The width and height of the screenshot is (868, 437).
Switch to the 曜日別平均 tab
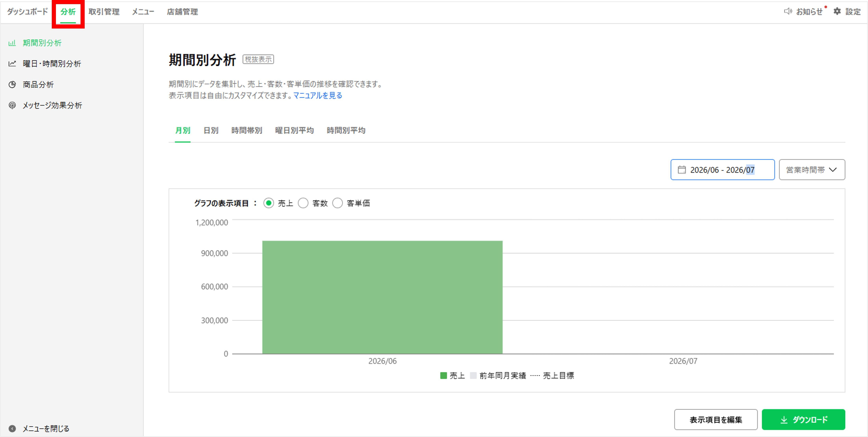[295, 131]
